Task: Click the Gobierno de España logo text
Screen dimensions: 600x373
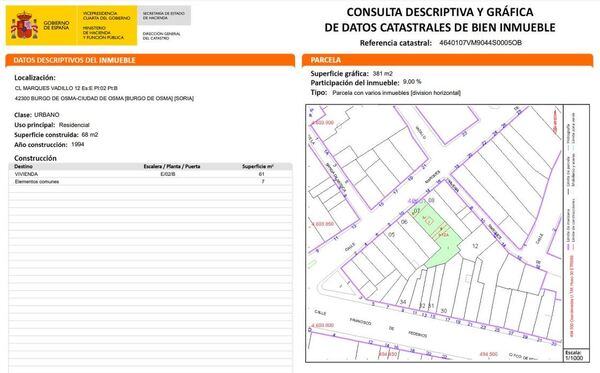Action: tap(56, 25)
